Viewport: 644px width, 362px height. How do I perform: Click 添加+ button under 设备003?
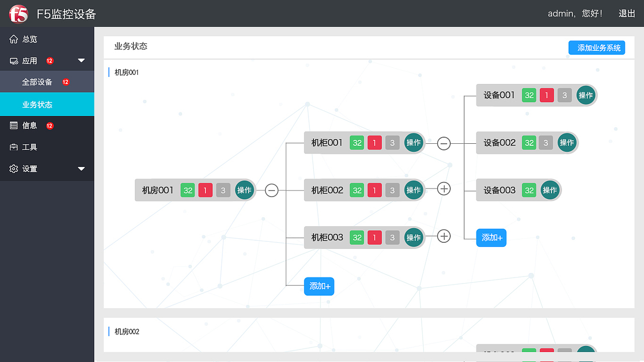point(491,238)
